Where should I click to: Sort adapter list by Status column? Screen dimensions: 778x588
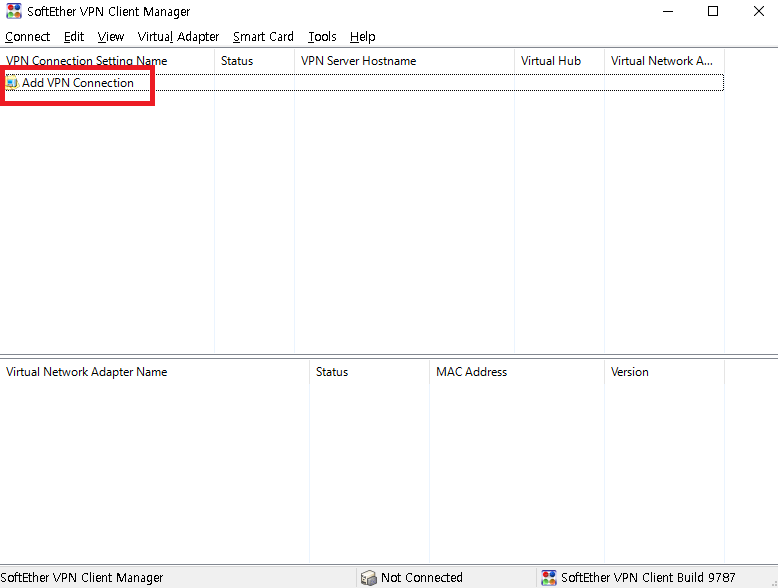pos(370,372)
